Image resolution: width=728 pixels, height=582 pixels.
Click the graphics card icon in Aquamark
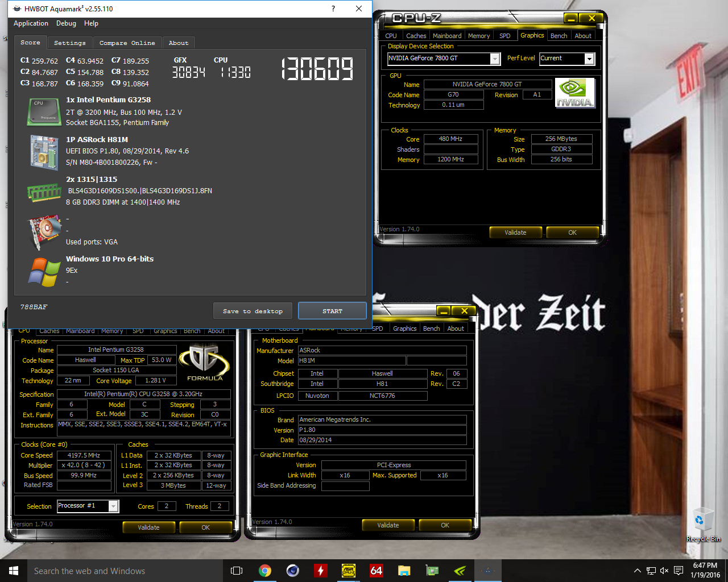(x=44, y=232)
